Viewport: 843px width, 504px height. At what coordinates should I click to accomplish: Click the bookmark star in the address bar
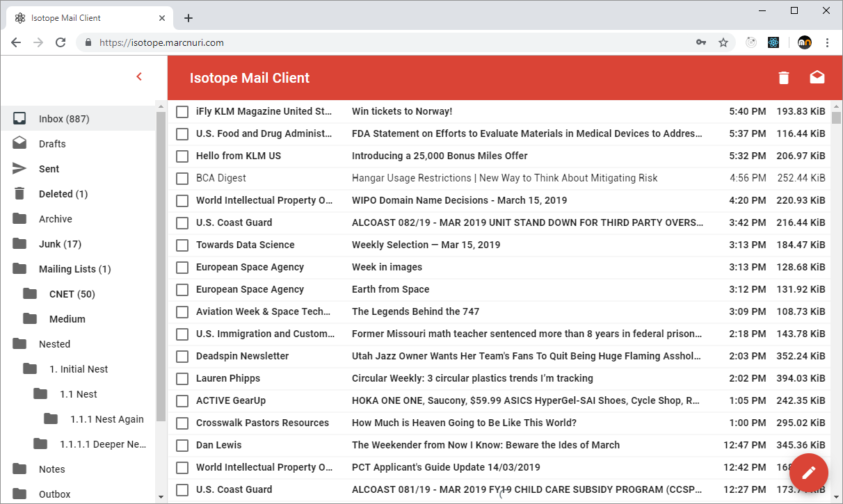point(723,42)
